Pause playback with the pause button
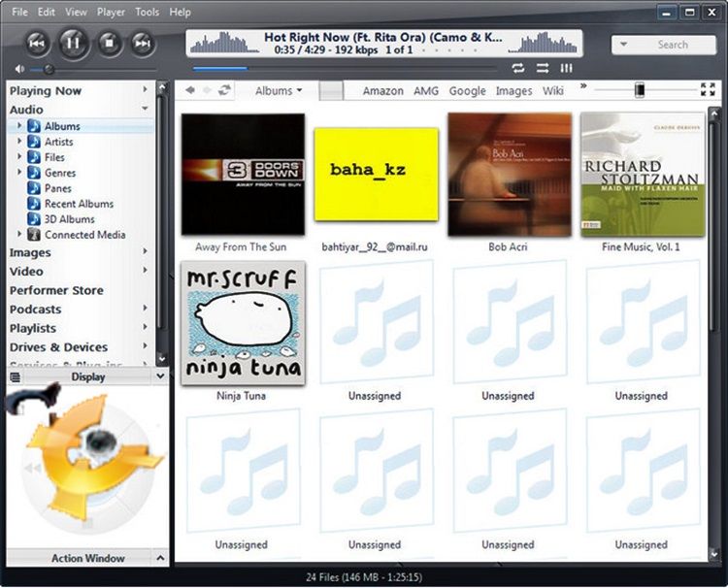Screen dimensions: 728x588 [73, 42]
